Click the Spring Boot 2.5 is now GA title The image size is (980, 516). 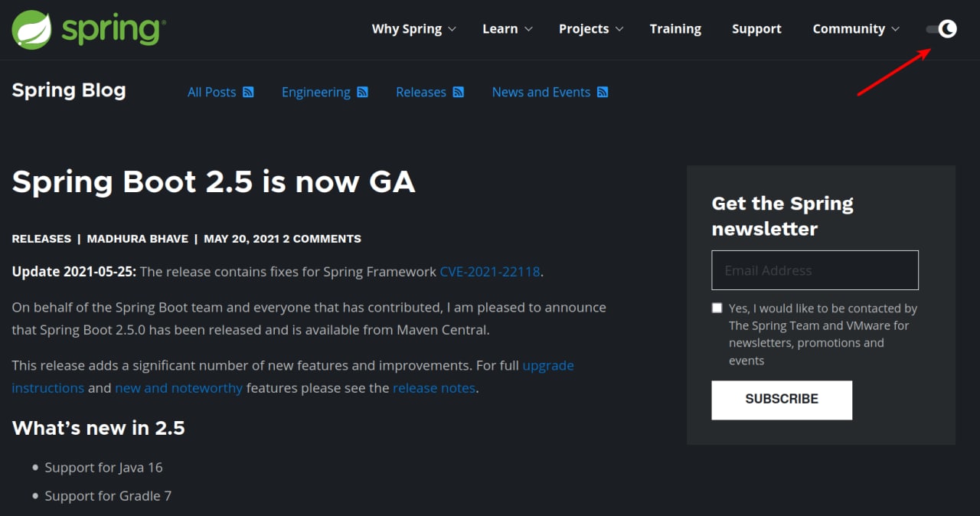coord(214,182)
